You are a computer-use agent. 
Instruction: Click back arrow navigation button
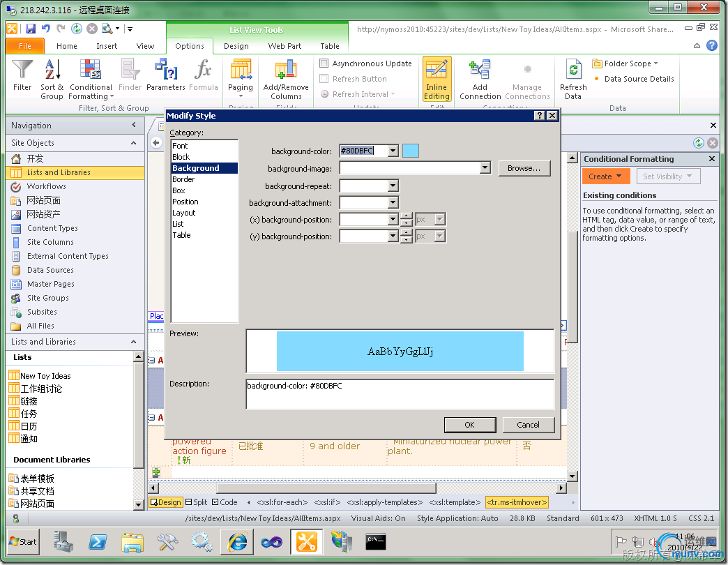tap(156, 142)
